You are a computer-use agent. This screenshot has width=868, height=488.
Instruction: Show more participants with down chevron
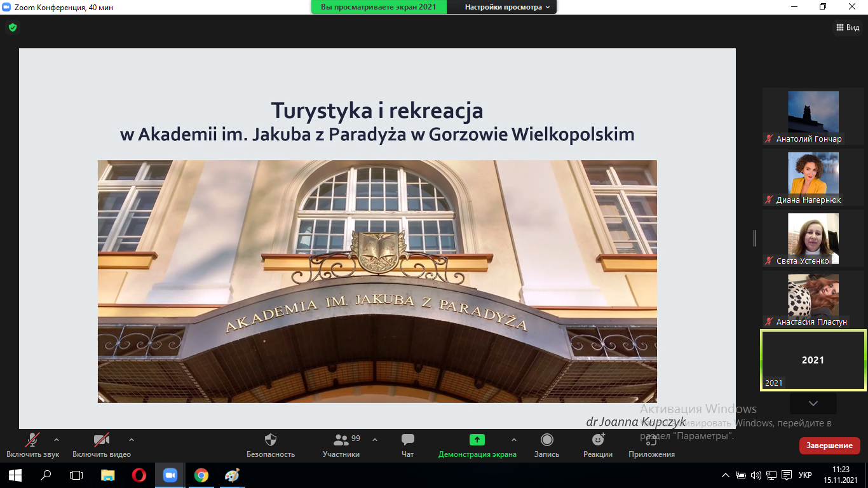pos(813,403)
